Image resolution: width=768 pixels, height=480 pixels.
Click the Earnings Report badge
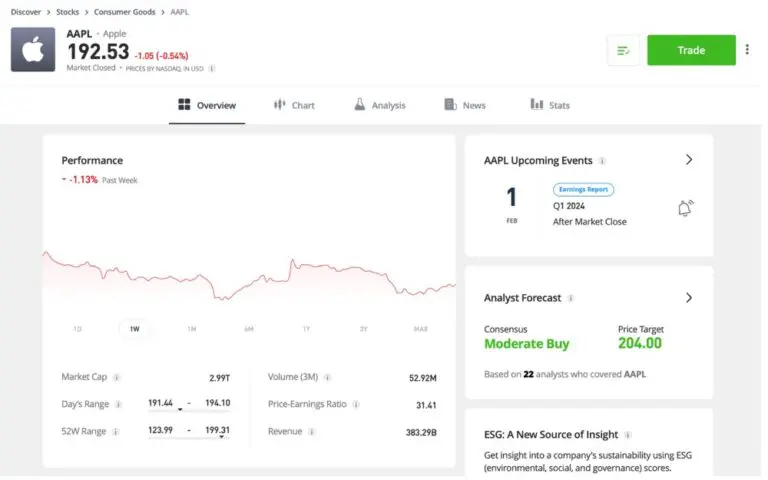583,190
